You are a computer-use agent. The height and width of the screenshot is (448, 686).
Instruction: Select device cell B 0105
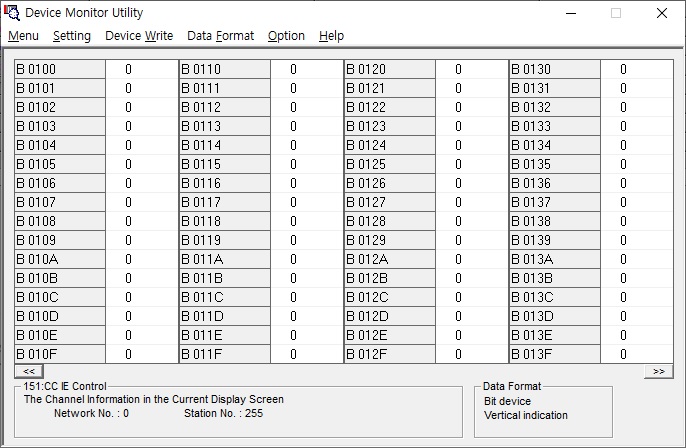click(60, 164)
